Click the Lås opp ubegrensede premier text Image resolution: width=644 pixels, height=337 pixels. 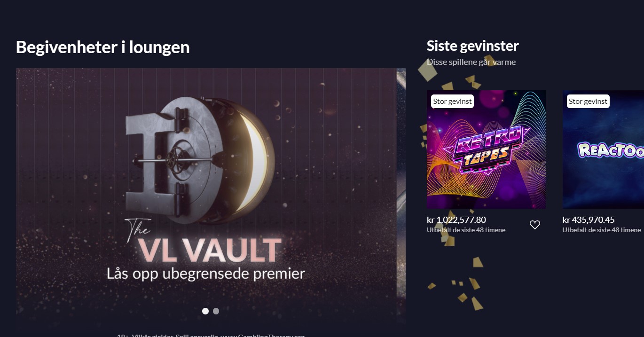(206, 273)
